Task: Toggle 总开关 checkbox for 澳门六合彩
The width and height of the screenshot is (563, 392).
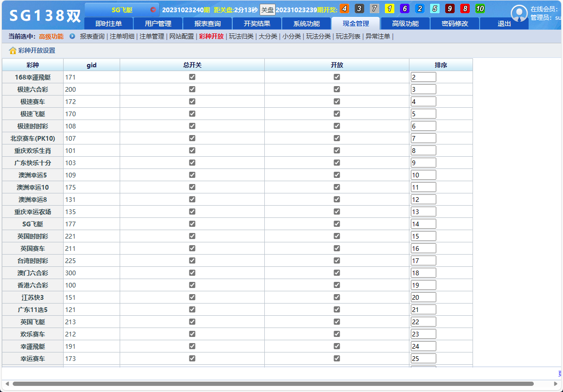Action: (192, 273)
